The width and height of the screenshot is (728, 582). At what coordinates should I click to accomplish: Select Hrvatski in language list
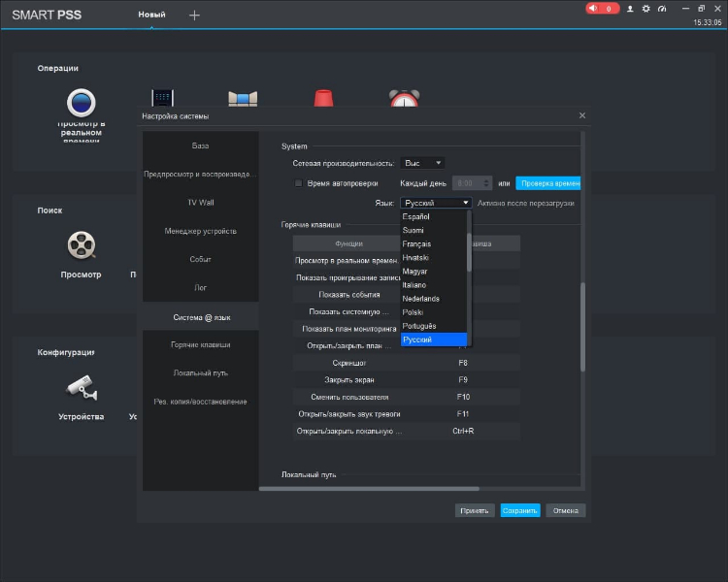[434, 258]
